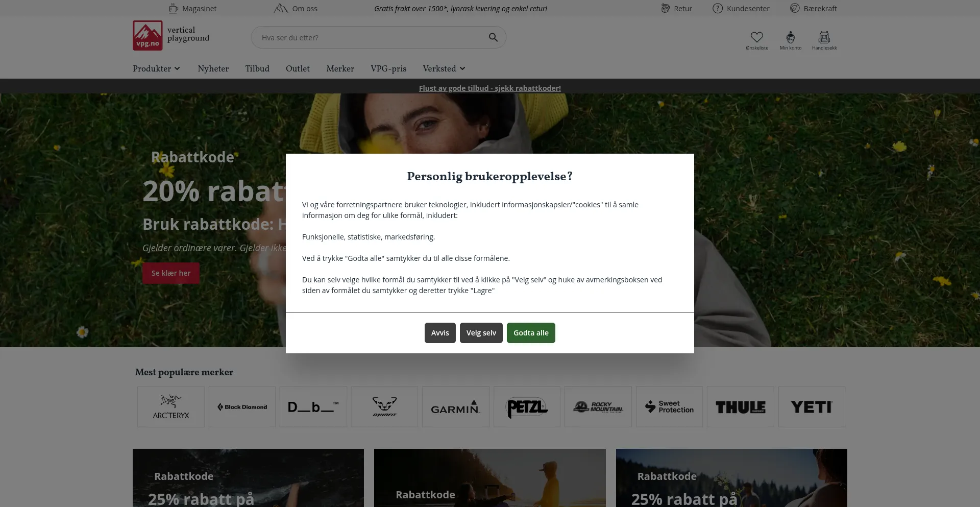Screen dimensions: 980x507
Task: Go to the Outlet menu item
Action: click(298, 68)
